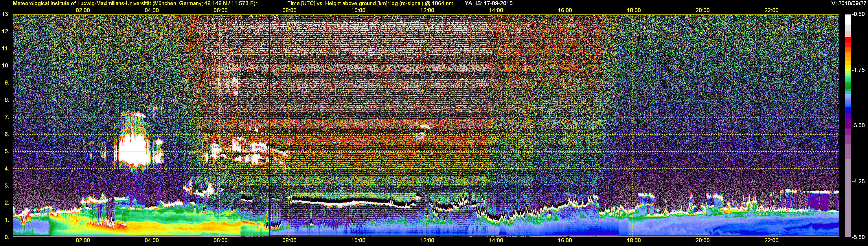The image size is (868, 246).
Task: Click the 20:00 label on the bottom time axis
Action: click(x=703, y=241)
